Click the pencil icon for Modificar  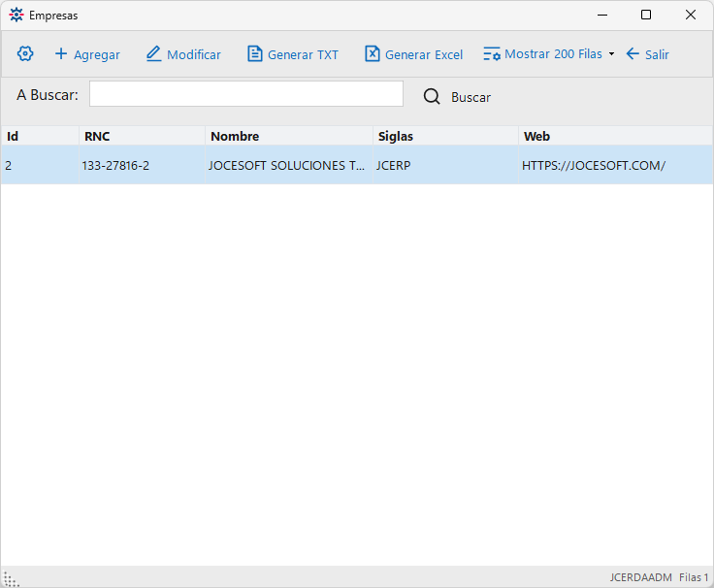click(x=154, y=53)
